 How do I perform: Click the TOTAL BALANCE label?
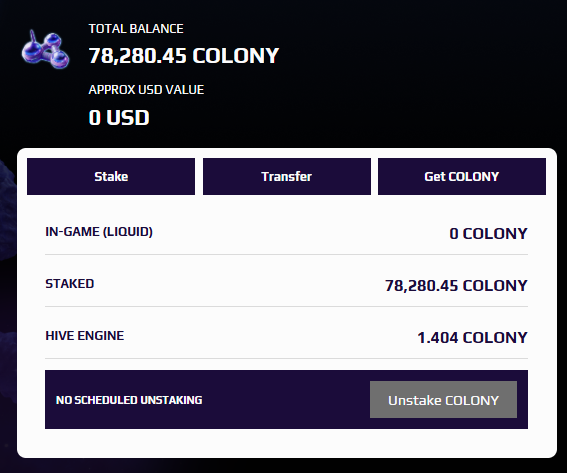click(x=136, y=29)
